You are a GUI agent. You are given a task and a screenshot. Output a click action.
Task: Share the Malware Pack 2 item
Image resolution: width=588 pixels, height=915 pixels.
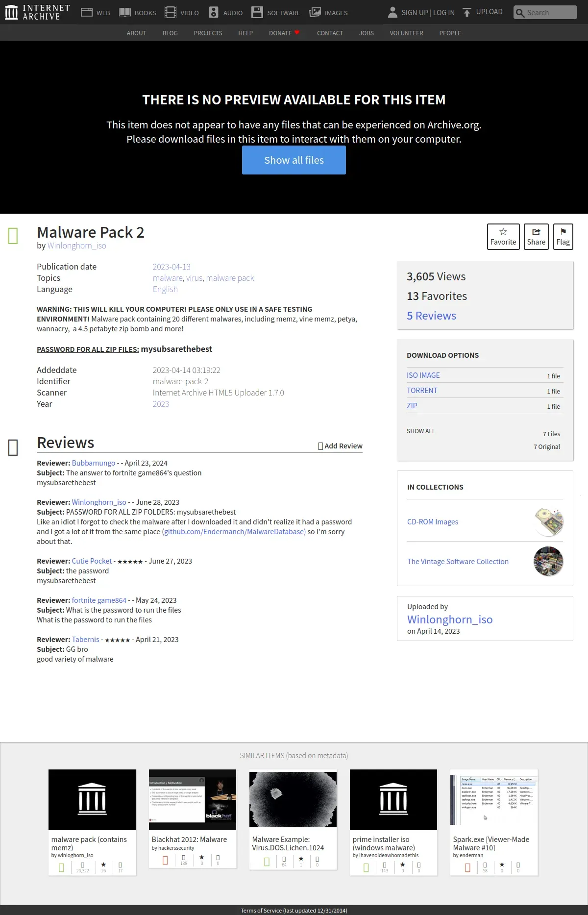point(536,237)
